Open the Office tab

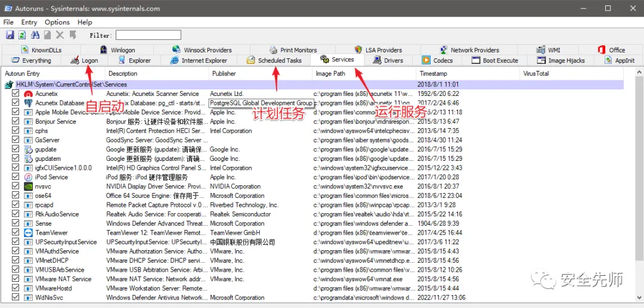tap(611, 50)
